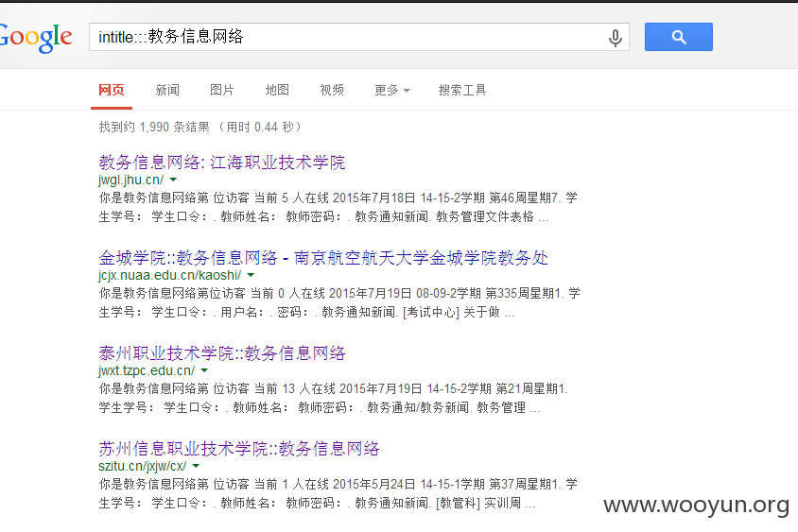Open result 金城学院::教务信息网络 南京航空航天大学
The image size is (798, 532).
pos(323,258)
